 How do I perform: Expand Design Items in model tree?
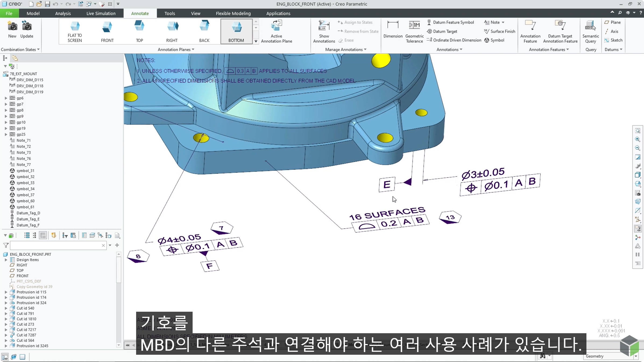pyautogui.click(x=6, y=260)
